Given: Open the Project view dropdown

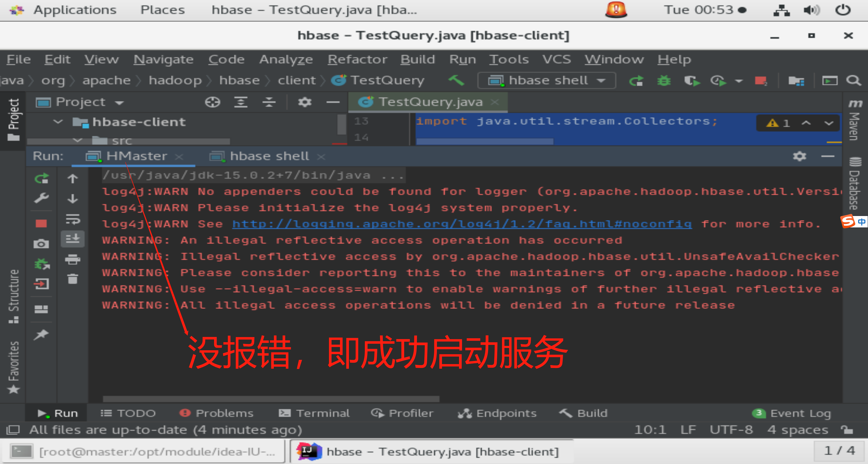Looking at the screenshot, I should [x=119, y=102].
